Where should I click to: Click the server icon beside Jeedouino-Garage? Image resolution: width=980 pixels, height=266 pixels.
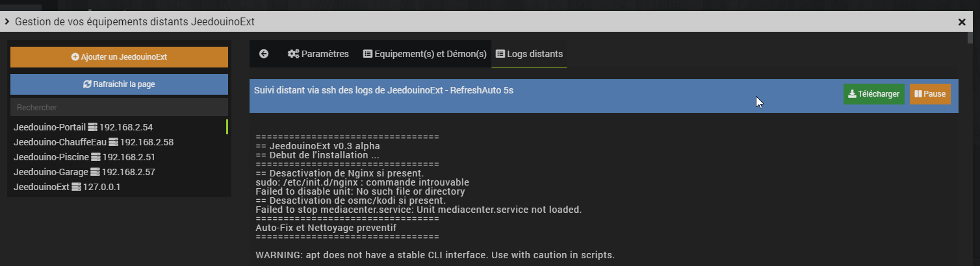pos(96,172)
